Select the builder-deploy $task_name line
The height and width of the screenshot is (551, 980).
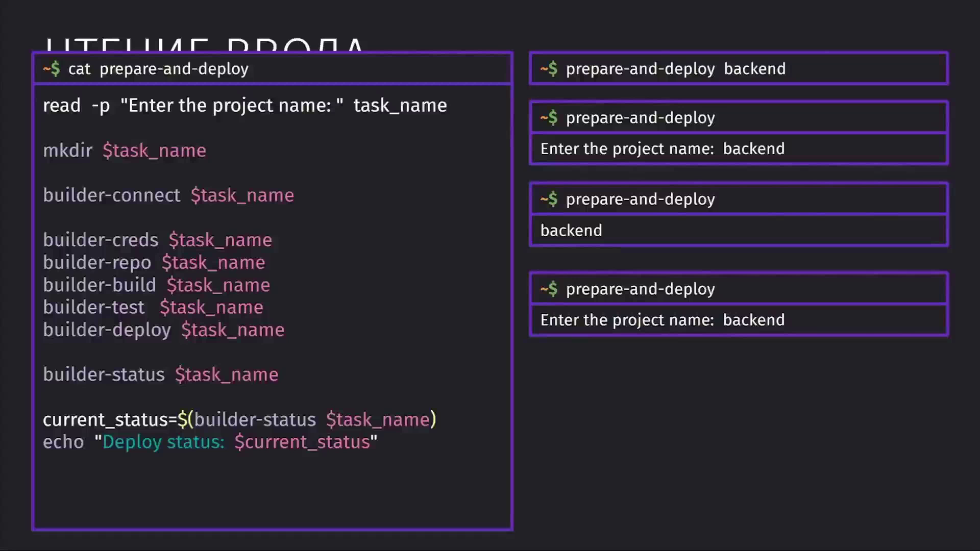click(x=163, y=330)
